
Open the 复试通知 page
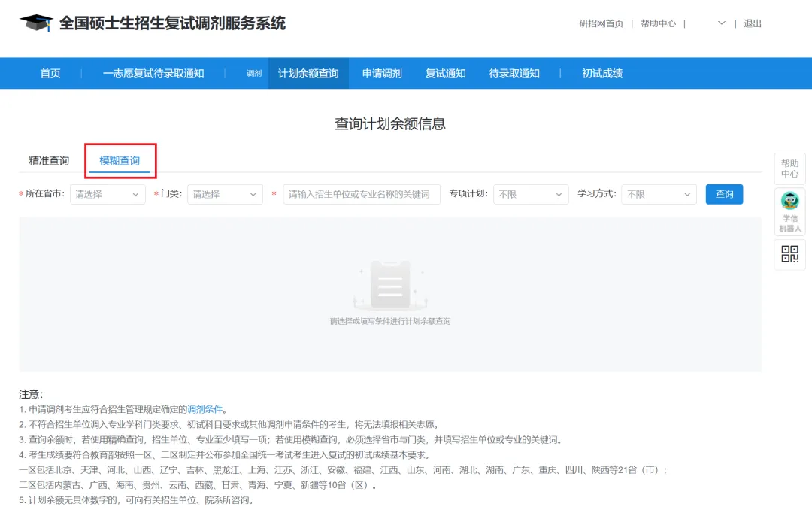point(444,73)
